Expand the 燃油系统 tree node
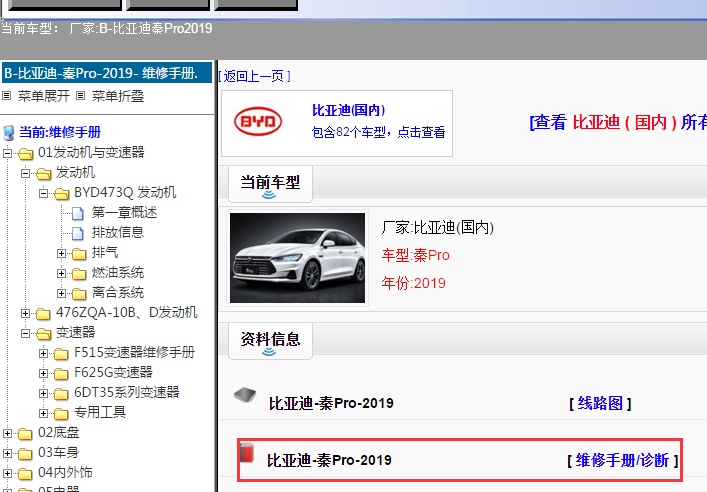The image size is (707, 492). (x=62, y=273)
